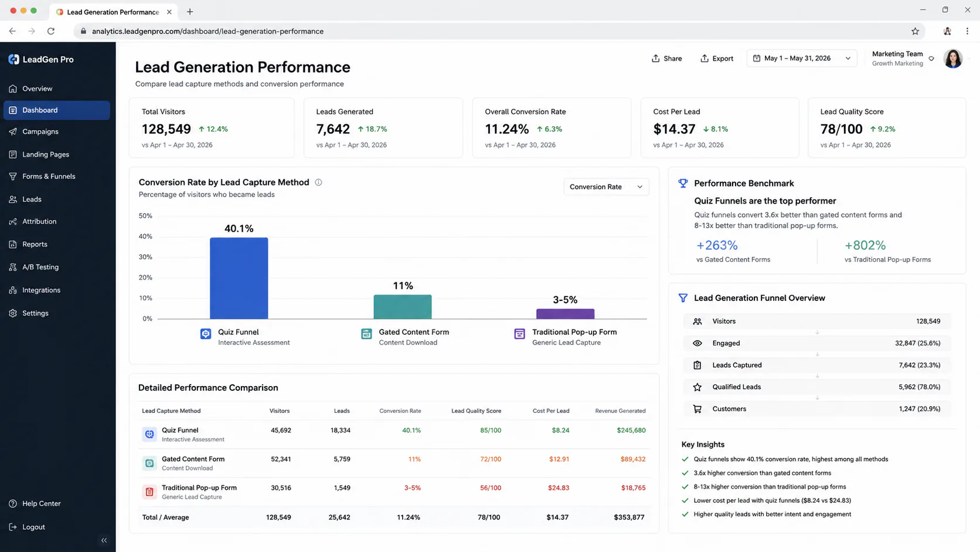Click the Customers cart icon

[x=697, y=409]
